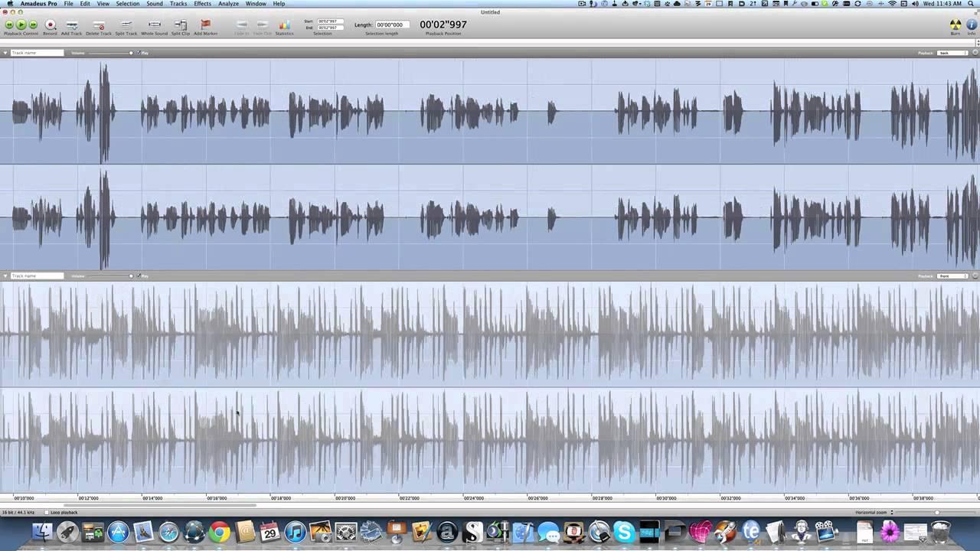Click the first track's name field
This screenshot has height=551, width=980.
point(37,53)
